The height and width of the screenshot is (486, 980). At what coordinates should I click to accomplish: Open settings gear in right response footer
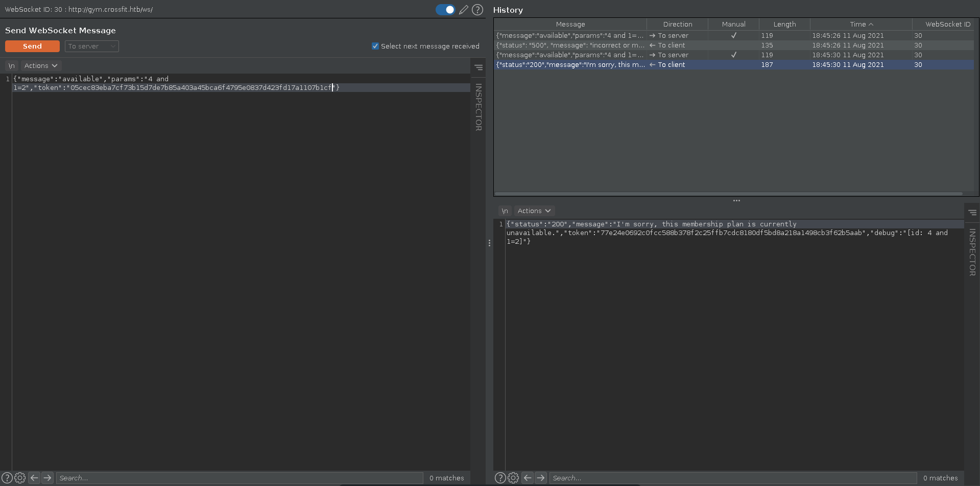(x=513, y=478)
